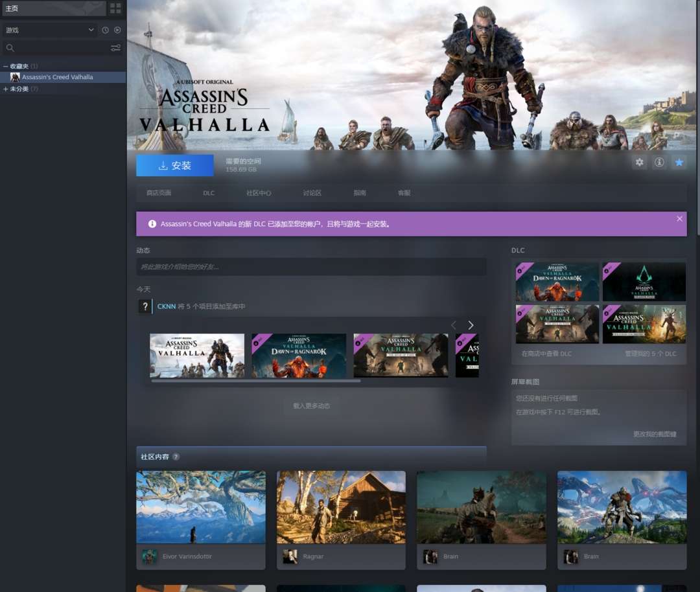Image resolution: width=700 pixels, height=592 pixels.
Task: Click the blue 安装 install button
Action: pyautogui.click(x=174, y=166)
